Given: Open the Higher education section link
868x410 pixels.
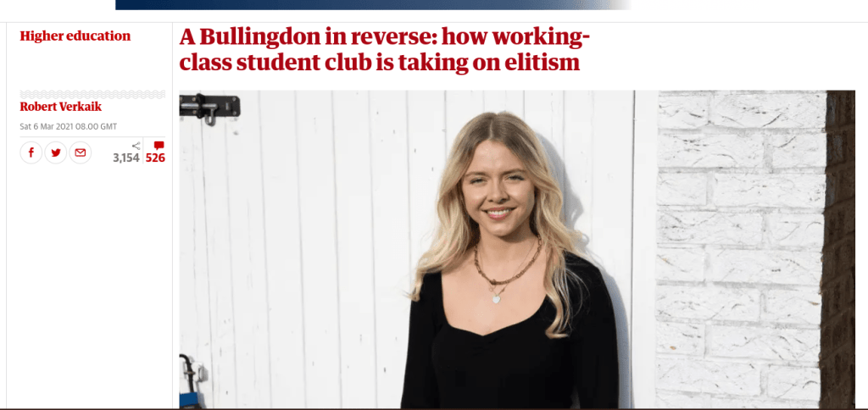Looking at the screenshot, I should [x=75, y=36].
